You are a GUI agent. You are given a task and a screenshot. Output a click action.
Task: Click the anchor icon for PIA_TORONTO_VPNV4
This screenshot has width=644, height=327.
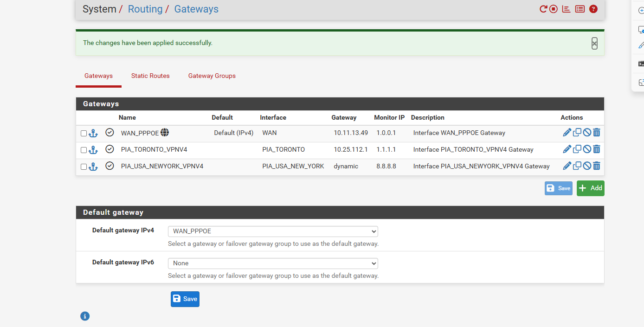(x=93, y=150)
